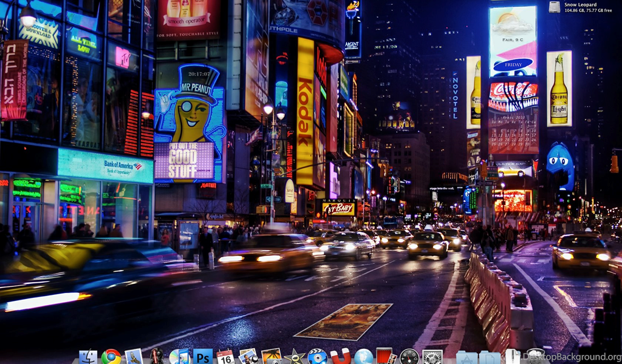Screen dimensions: 622x364
Task: Open Finder from the dock
Action: pos(88,357)
